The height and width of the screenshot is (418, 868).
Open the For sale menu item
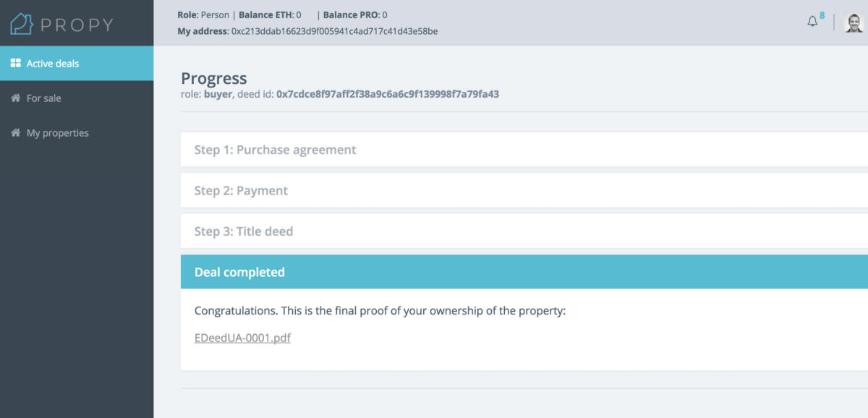coord(43,98)
